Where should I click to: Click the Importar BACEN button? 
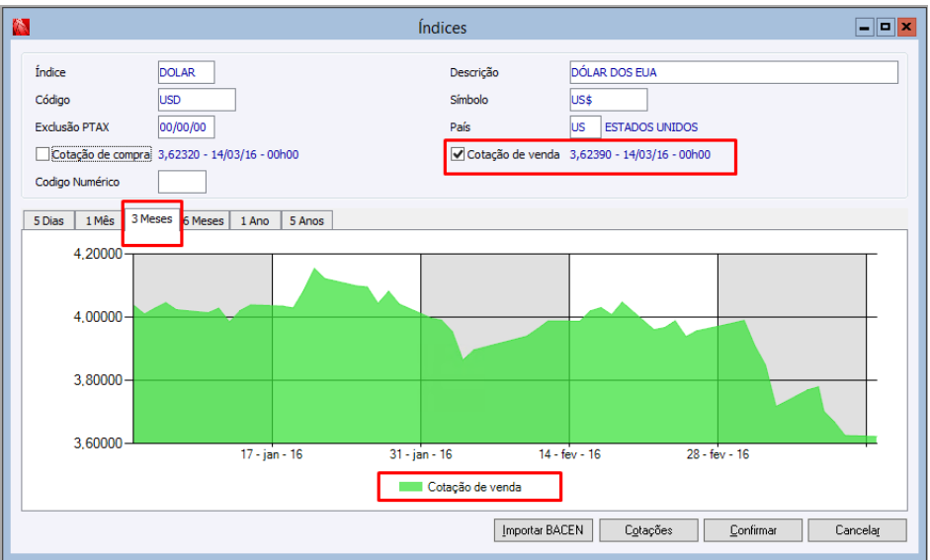tap(543, 529)
